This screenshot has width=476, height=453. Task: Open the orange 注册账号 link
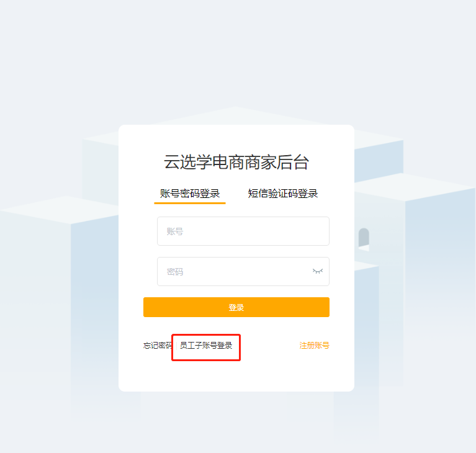[314, 346]
